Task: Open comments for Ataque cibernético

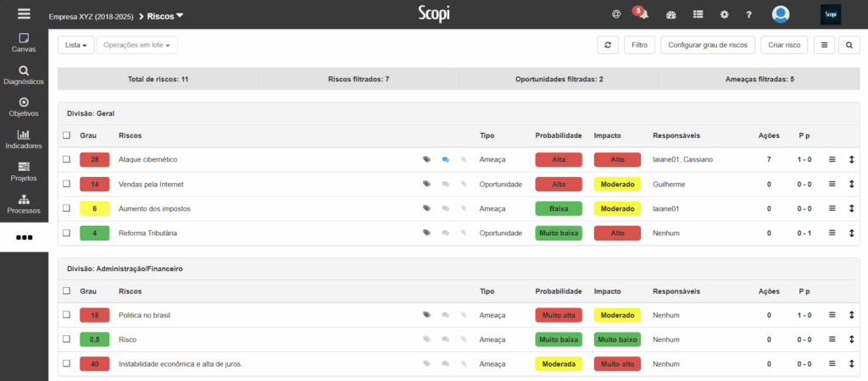Action: tap(446, 159)
